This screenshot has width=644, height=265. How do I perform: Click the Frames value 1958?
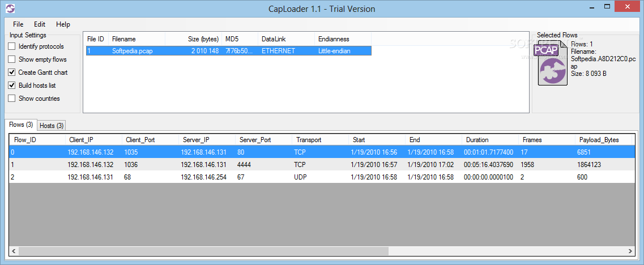pyautogui.click(x=527, y=165)
